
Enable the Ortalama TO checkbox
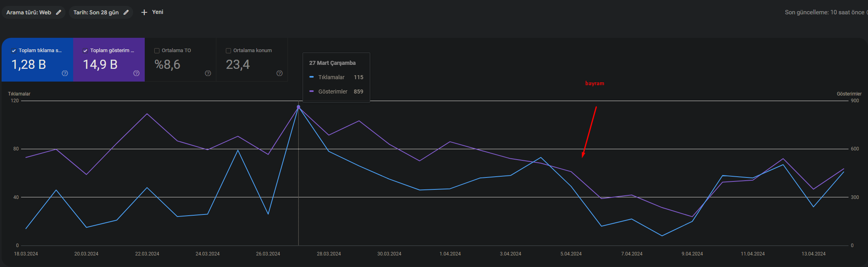[x=157, y=51]
